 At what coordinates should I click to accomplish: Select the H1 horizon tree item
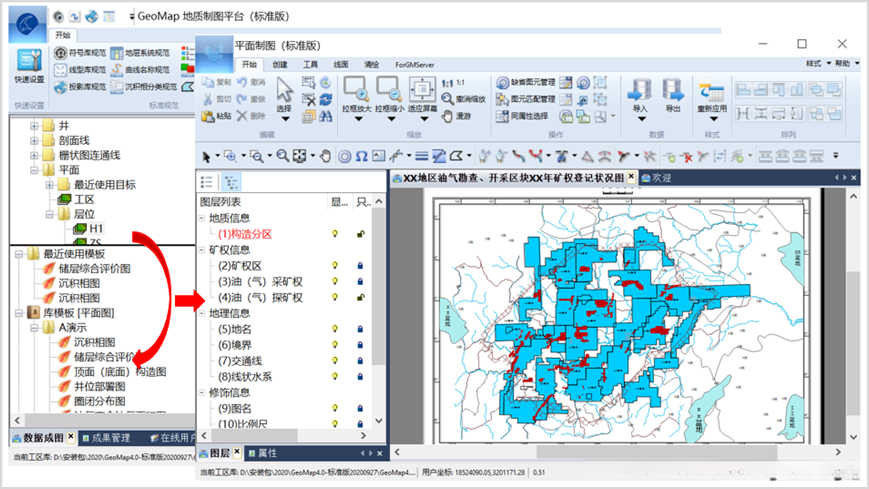[88, 228]
